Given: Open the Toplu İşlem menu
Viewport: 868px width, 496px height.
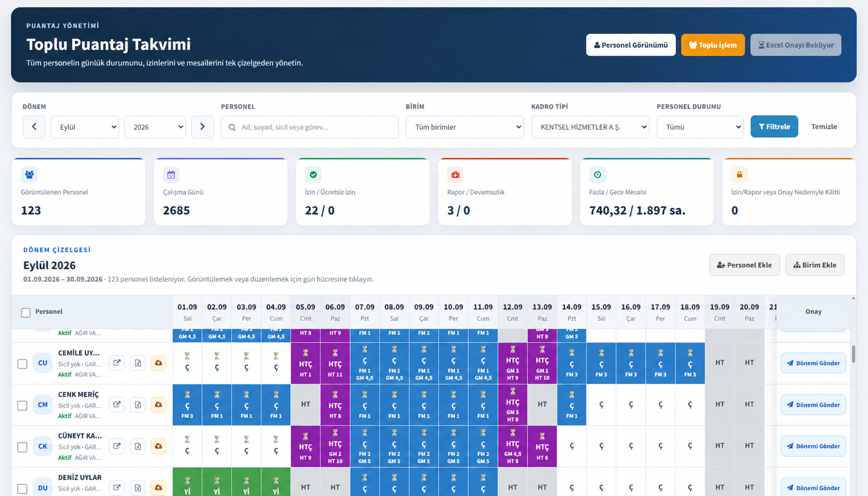Looking at the screenshot, I should click(x=713, y=45).
